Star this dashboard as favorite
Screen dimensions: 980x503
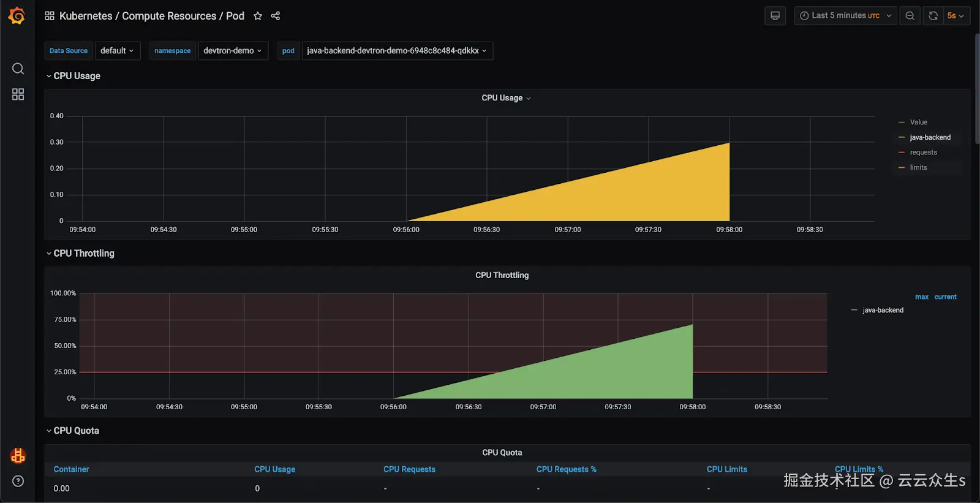click(258, 16)
